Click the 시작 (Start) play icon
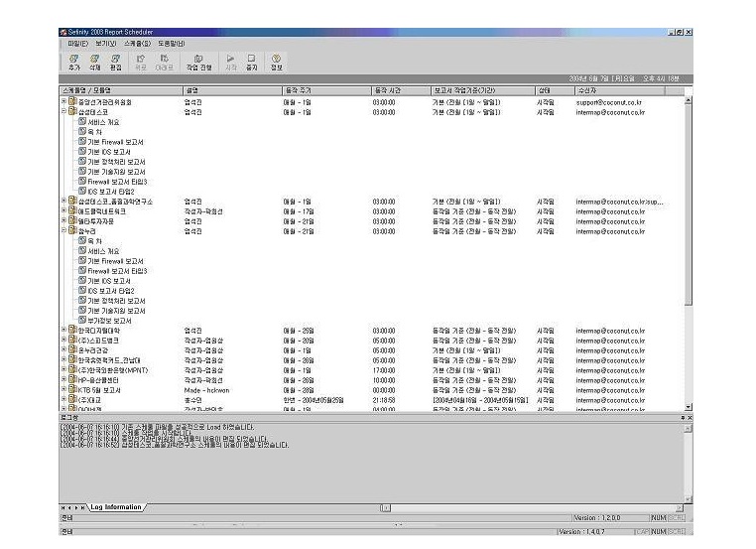Screen dimensions: 756x549 point(231,59)
